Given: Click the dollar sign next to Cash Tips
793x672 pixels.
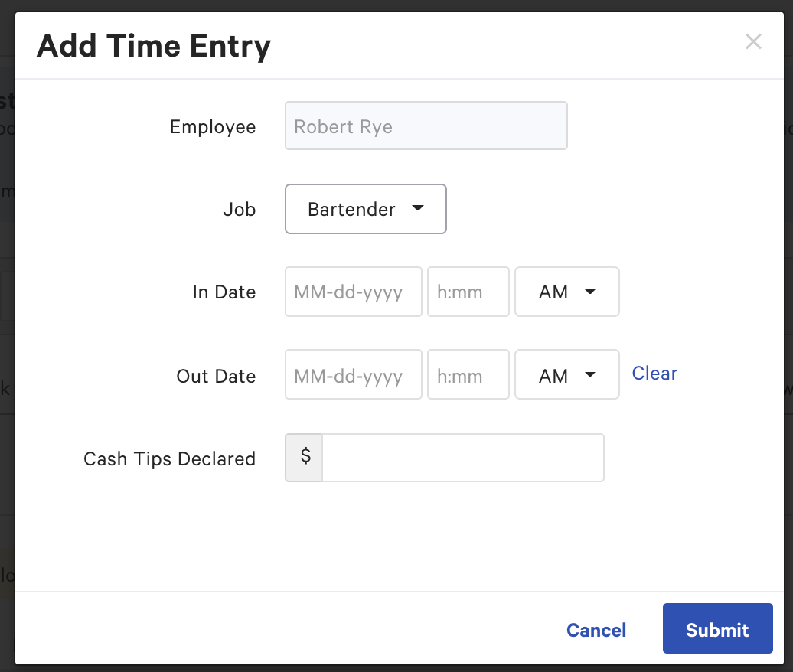Looking at the screenshot, I should (x=304, y=456).
